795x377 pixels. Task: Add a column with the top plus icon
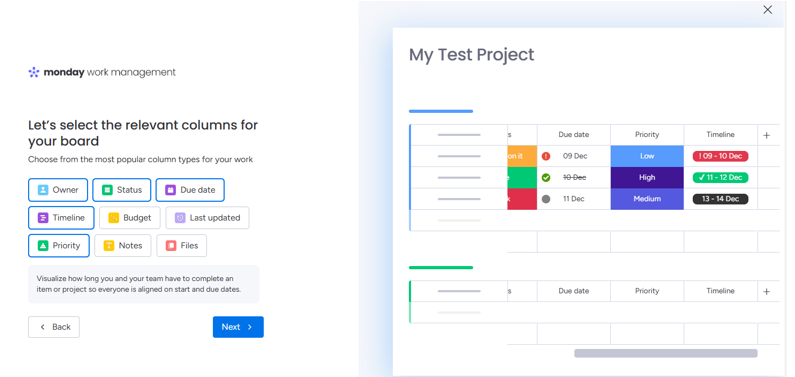[x=767, y=135]
